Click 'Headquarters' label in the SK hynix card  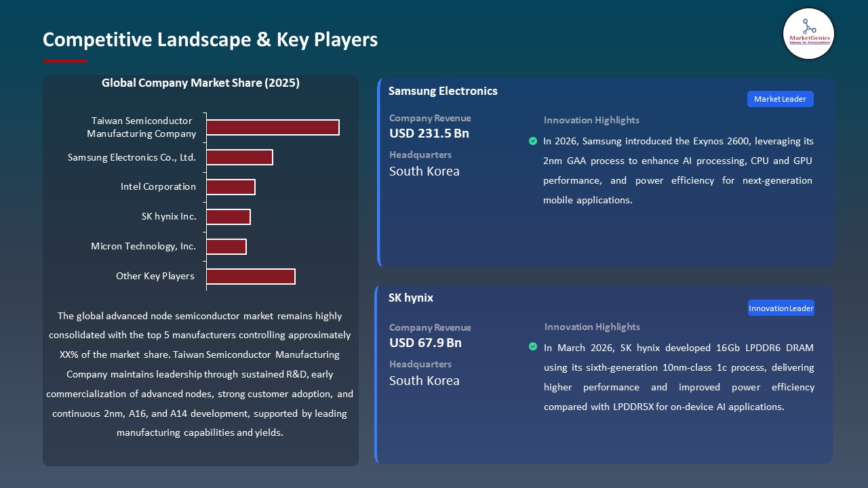coord(420,364)
